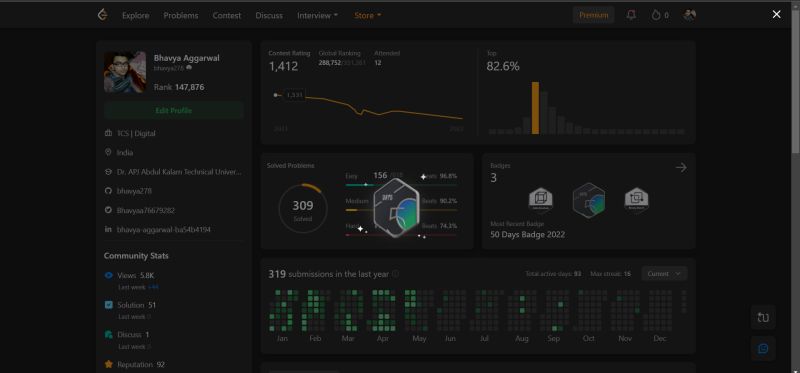Select the 50 Days Badge hexagon icon

pos(589,201)
